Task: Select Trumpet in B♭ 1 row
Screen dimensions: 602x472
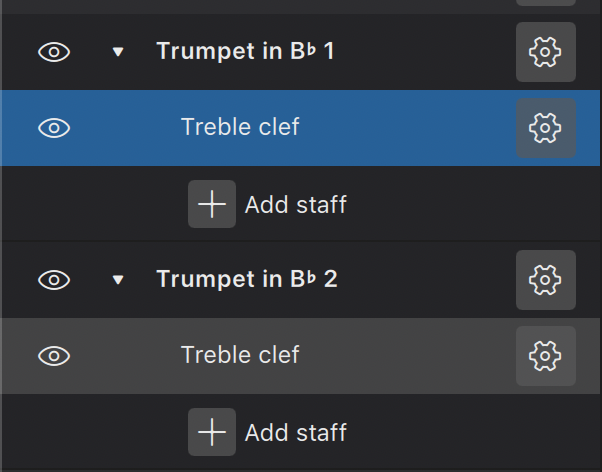Action: coord(245,52)
